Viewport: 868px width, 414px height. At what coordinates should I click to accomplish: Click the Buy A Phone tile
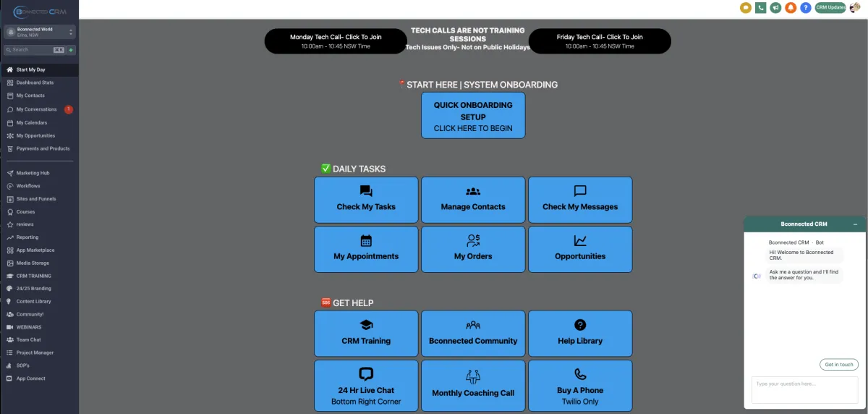[580, 386]
